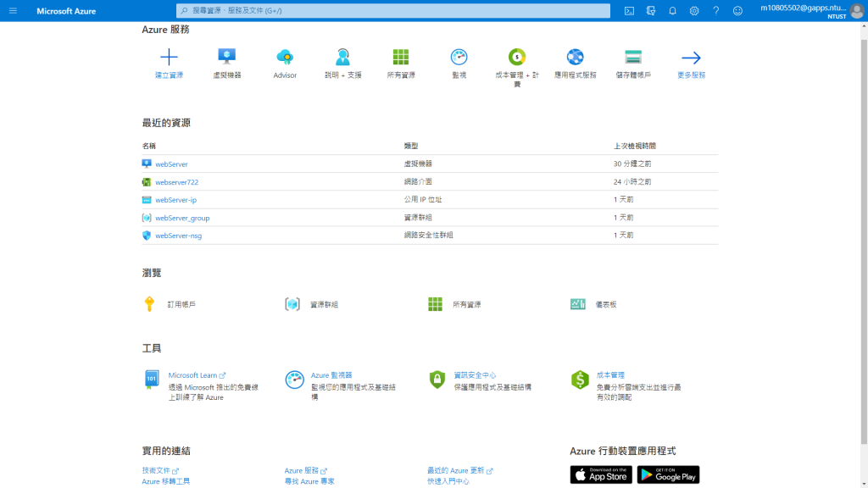Open portal settings gear

pos(693,10)
